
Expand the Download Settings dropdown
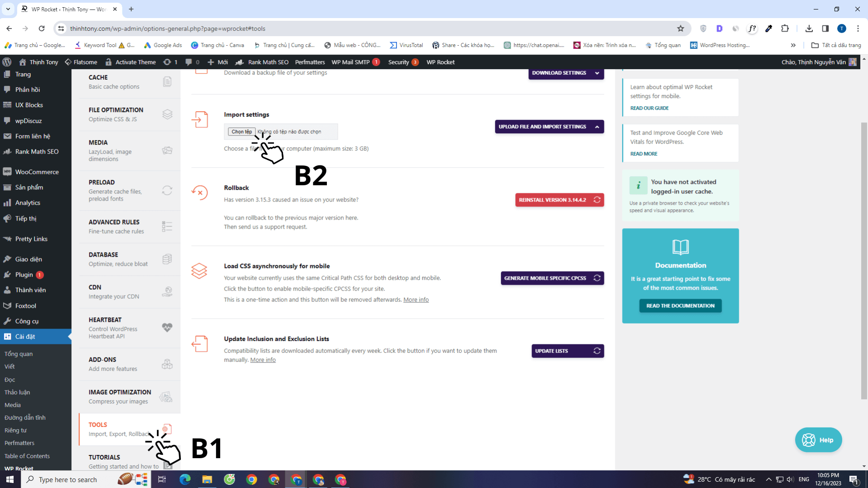click(x=597, y=73)
